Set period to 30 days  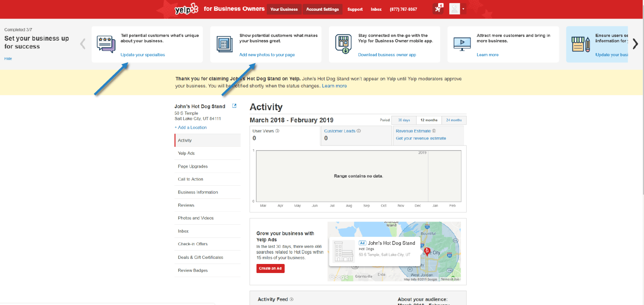pyautogui.click(x=404, y=120)
